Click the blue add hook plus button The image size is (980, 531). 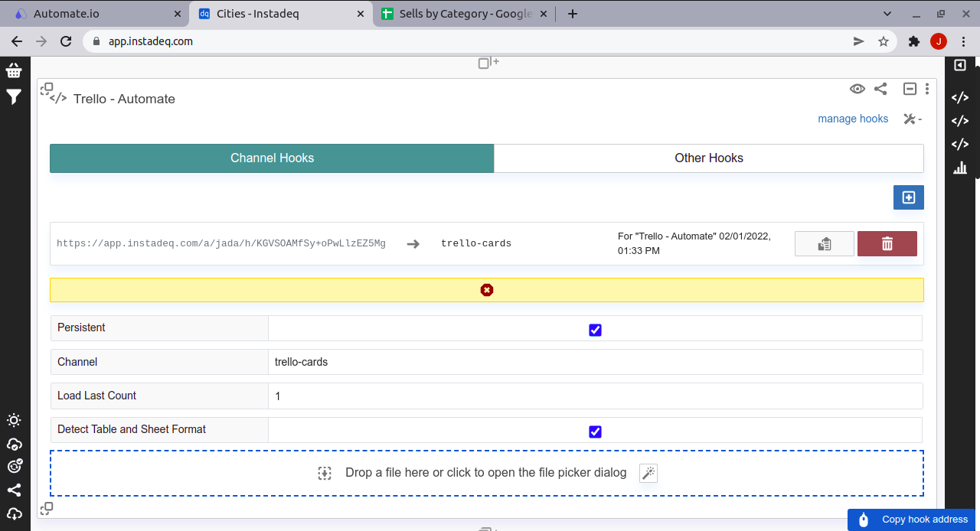point(909,197)
